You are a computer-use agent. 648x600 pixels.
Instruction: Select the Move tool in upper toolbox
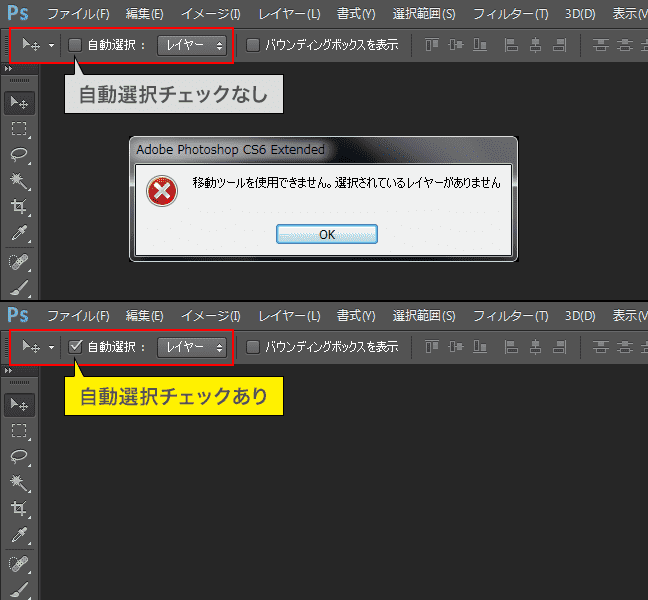click(x=19, y=102)
